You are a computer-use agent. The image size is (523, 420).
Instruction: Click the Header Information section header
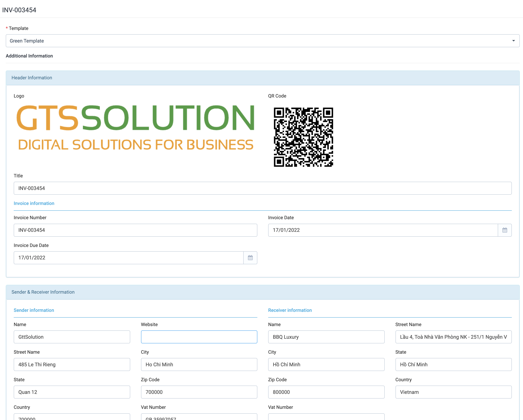32,78
